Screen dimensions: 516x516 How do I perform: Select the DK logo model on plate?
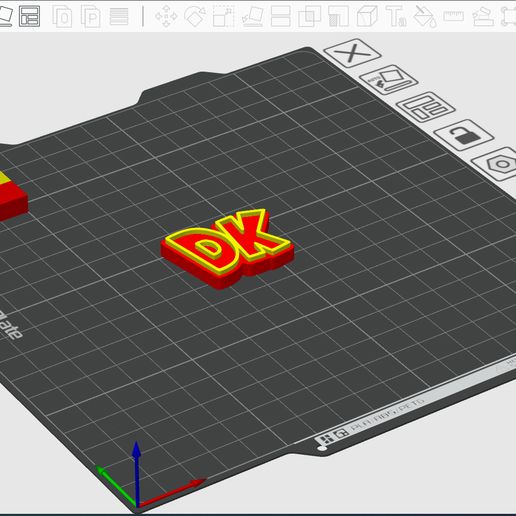click(227, 249)
